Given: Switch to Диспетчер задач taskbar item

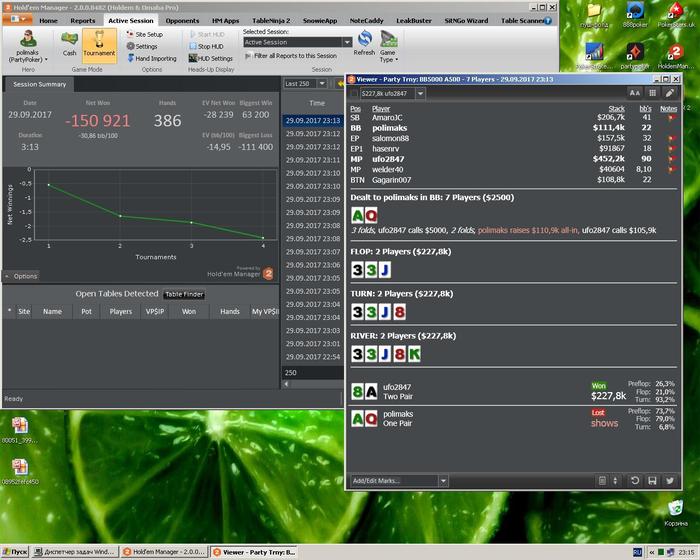Looking at the screenshot, I should pos(75,552).
